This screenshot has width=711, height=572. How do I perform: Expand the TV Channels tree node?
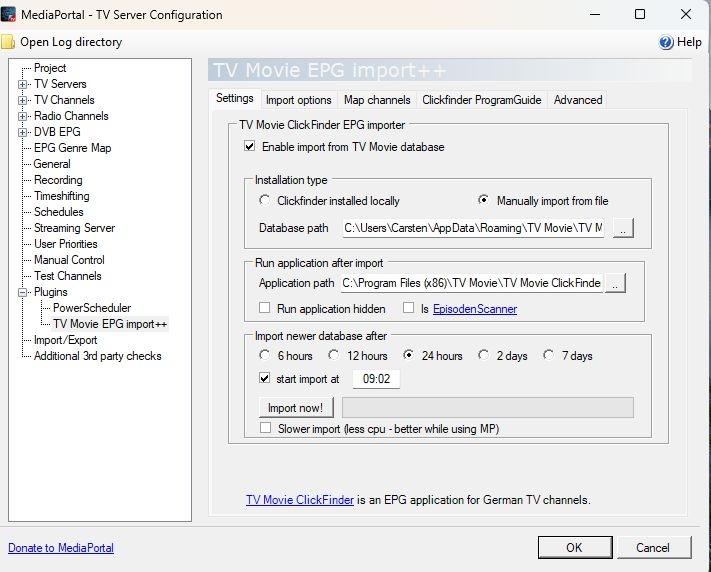[x=22, y=100]
